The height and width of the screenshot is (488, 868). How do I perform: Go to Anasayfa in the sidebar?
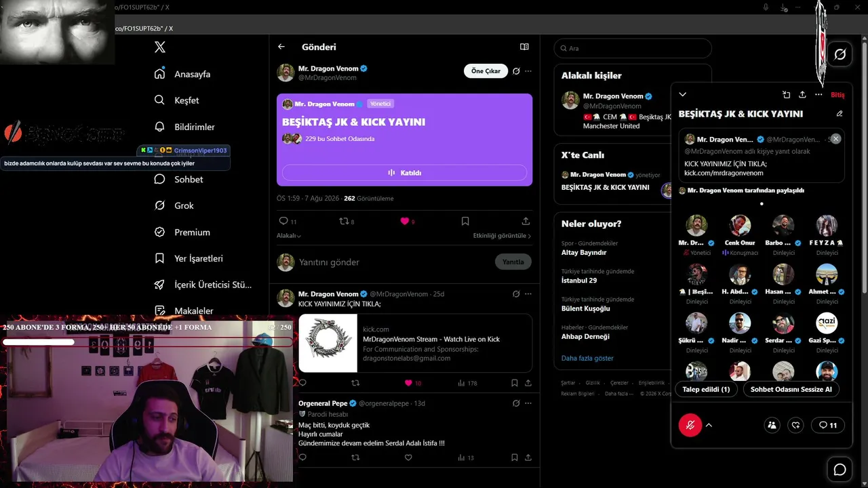coord(183,74)
